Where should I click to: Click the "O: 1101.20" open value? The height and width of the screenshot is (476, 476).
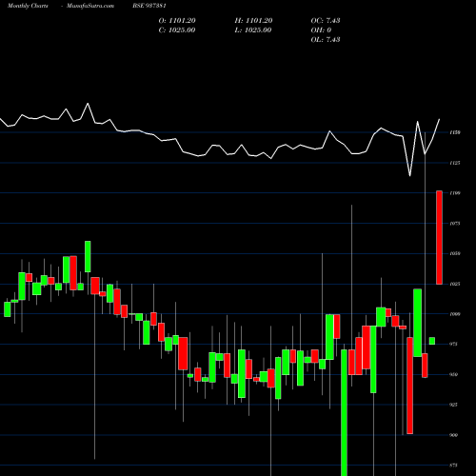point(177,20)
